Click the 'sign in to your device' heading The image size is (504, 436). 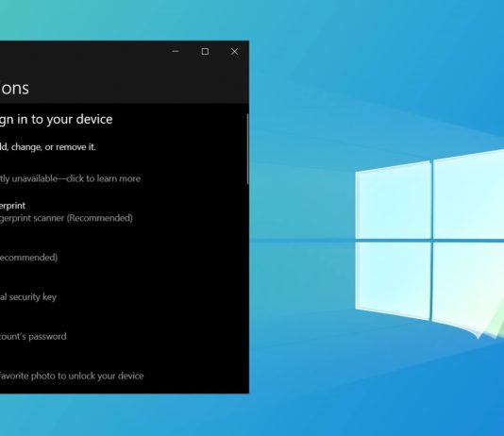click(57, 120)
